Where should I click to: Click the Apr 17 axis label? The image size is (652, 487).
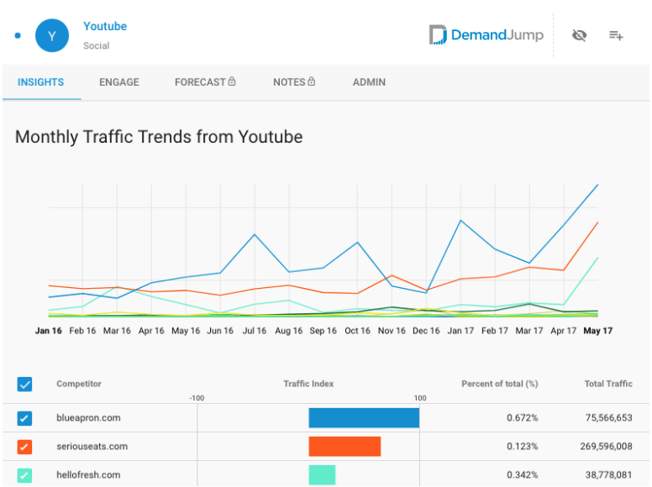(x=563, y=331)
